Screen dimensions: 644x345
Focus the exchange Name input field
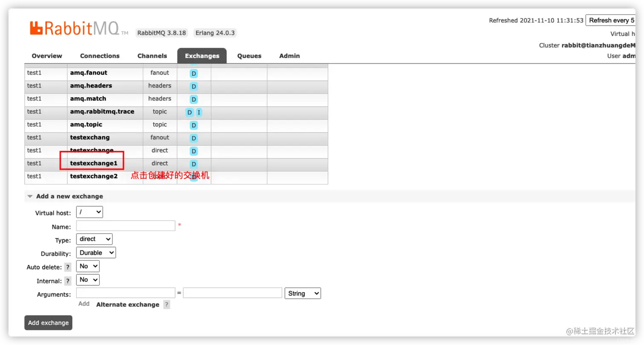tap(126, 226)
